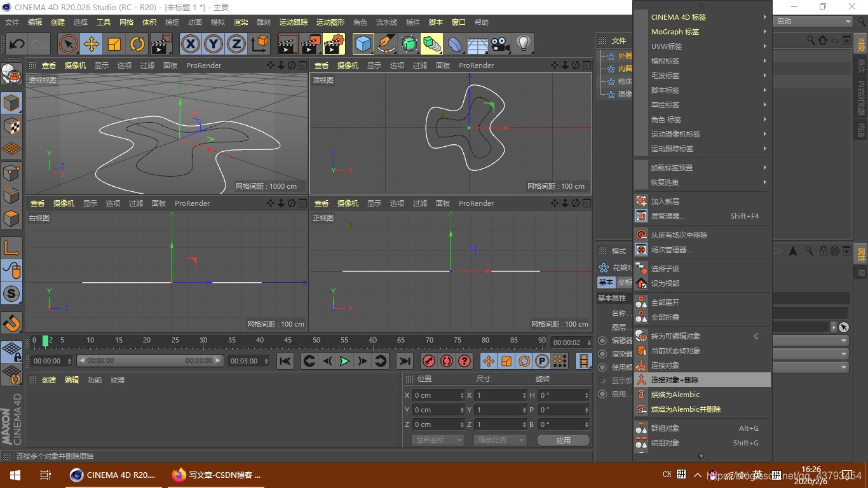Open Windows Start menu
Image resolution: width=868 pixels, height=488 pixels.
coord(15,475)
